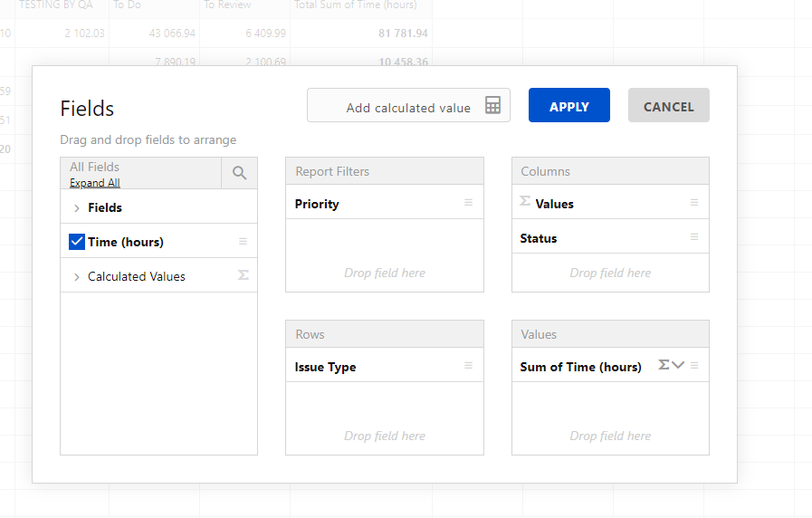Click drag handle next to Time (hours) field
This screenshot has height=518, width=812.
[243, 242]
